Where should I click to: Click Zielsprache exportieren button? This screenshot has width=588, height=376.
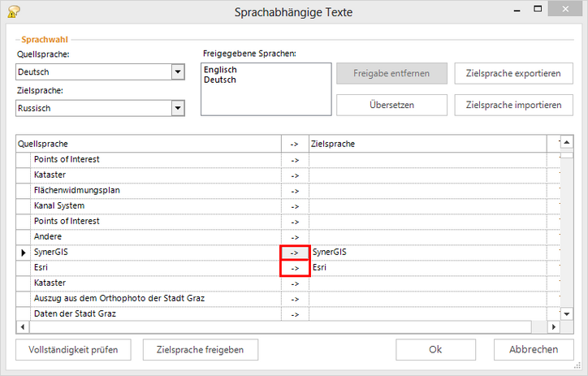(513, 74)
